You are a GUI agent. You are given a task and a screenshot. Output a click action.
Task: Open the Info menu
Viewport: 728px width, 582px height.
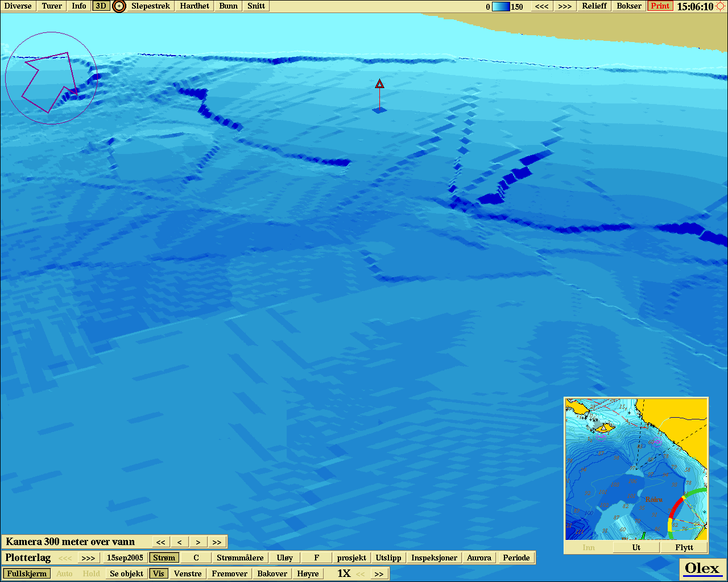[x=79, y=6]
